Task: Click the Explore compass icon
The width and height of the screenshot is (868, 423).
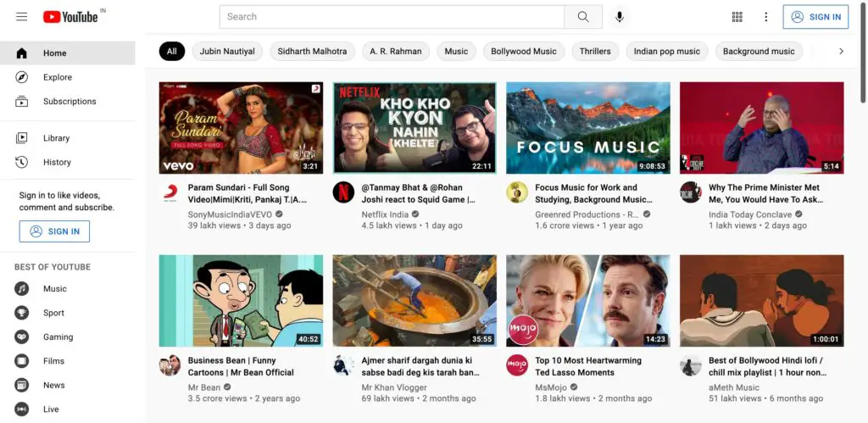Action: point(21,77)
